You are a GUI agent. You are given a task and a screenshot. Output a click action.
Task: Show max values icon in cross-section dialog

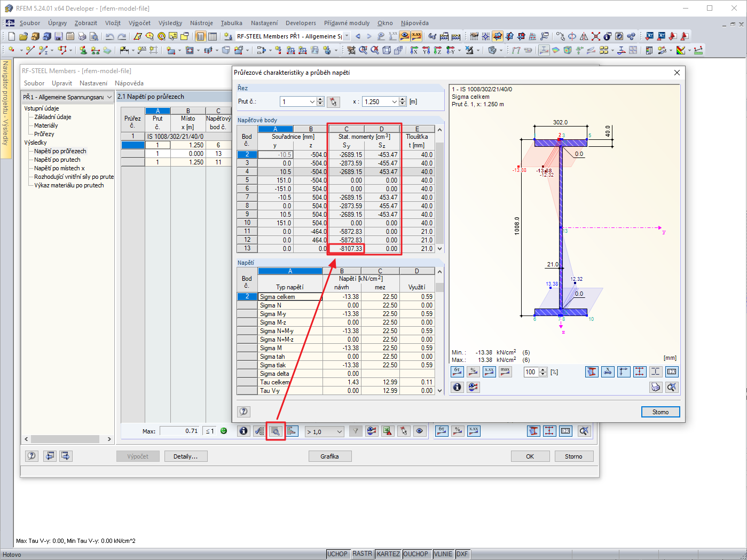(x=505, y=372)
